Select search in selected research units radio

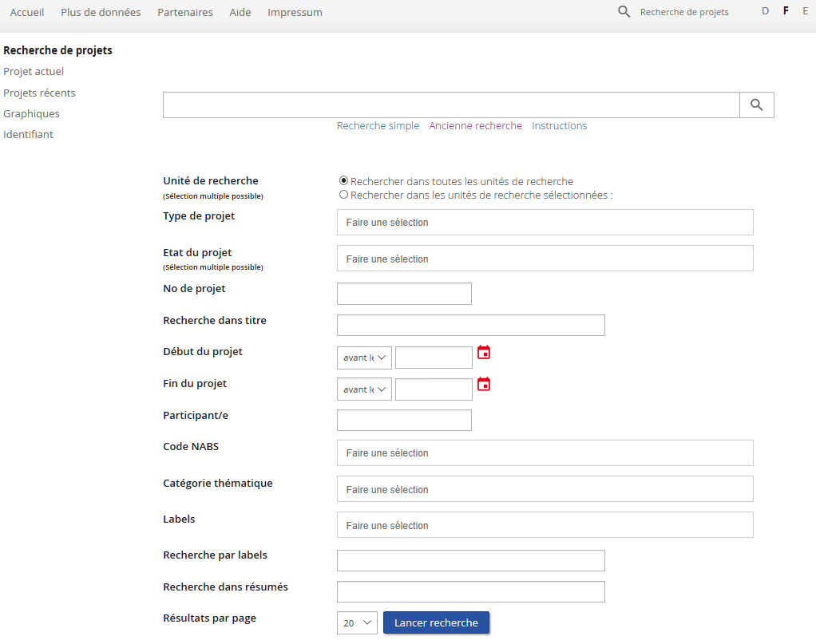[x=343, y=195]
